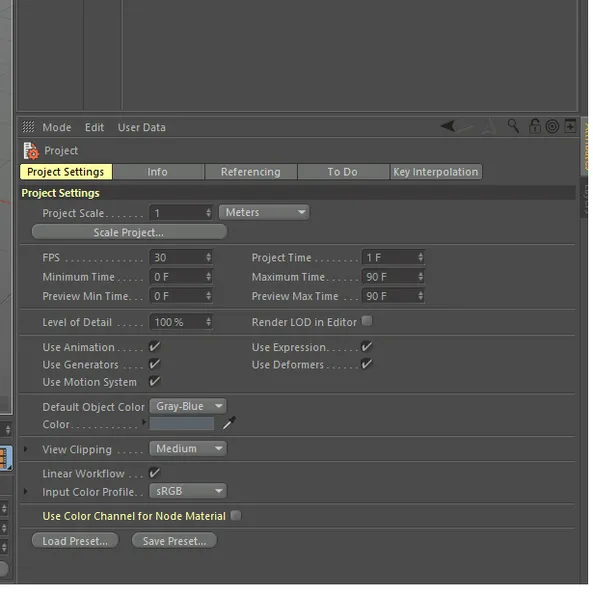Click the Maximum Time stepper arrows
593x596 pixels.
tap(420, 277)
